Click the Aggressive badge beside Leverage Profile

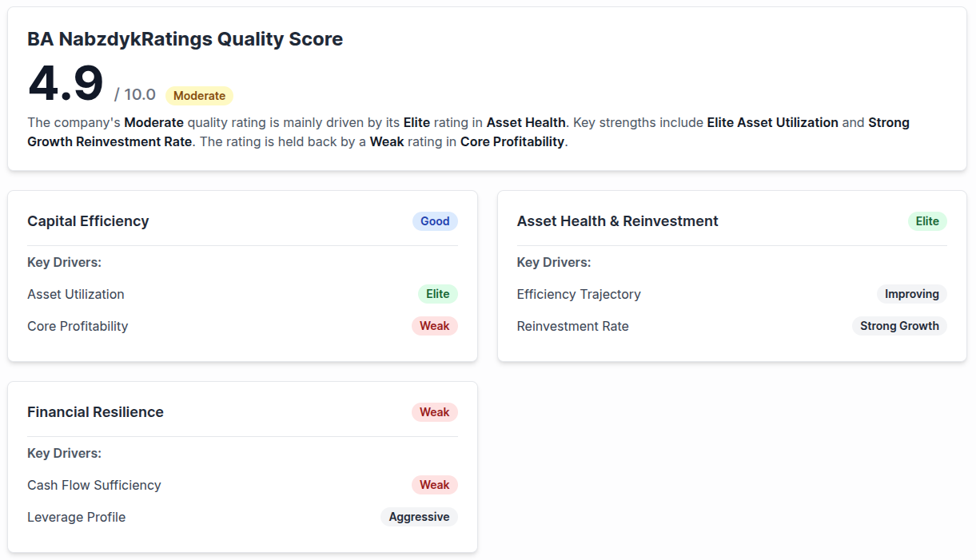pos(419,517)
